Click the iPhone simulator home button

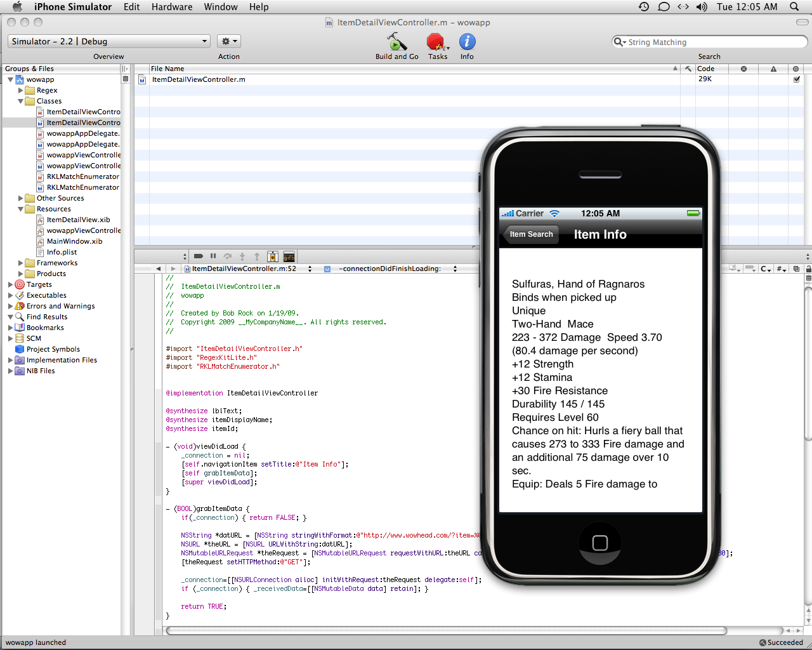pyautogui.click(x=599, y=543)
